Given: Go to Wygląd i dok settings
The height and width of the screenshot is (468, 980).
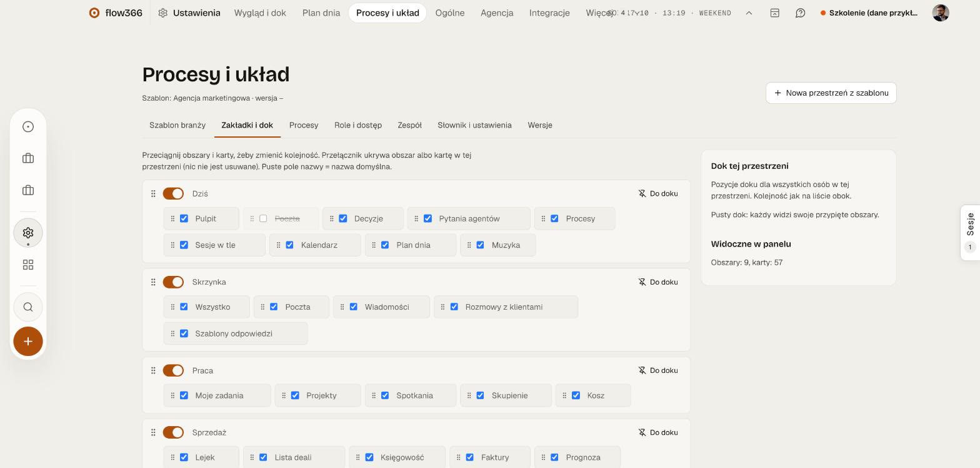Looking at the screenshot, I should [x=260, y=13].
